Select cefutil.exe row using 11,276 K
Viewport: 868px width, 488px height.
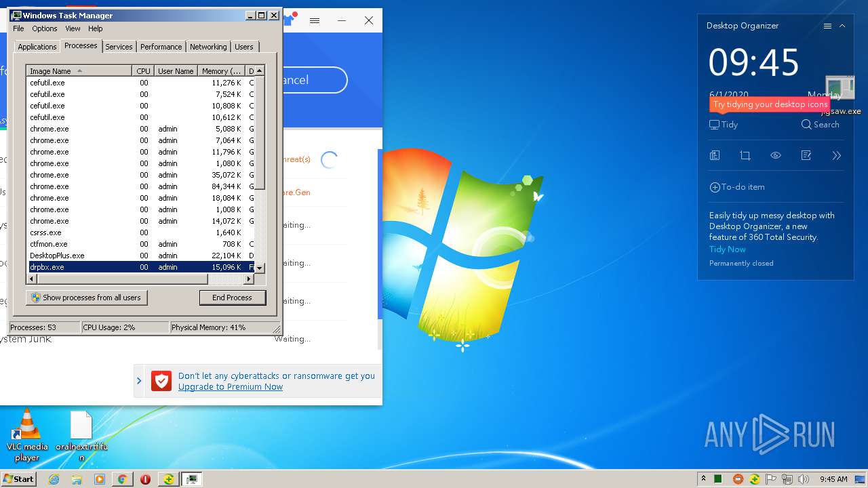tap(141, 83)
